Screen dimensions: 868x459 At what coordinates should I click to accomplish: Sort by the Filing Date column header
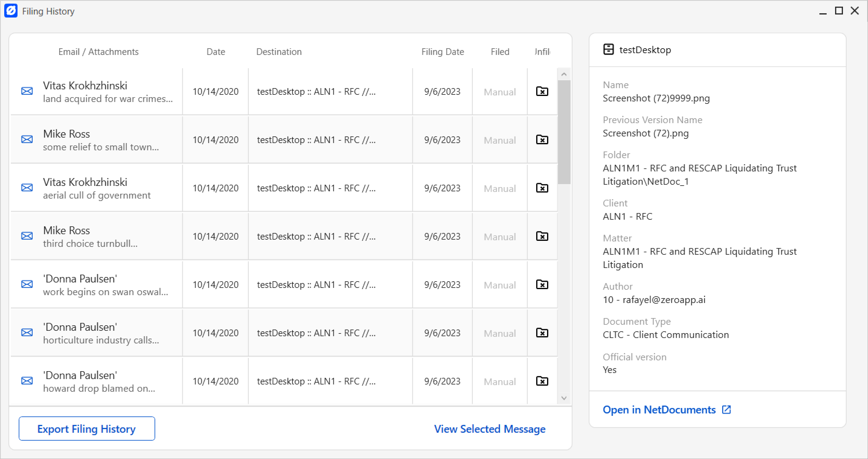pos(442,52)
